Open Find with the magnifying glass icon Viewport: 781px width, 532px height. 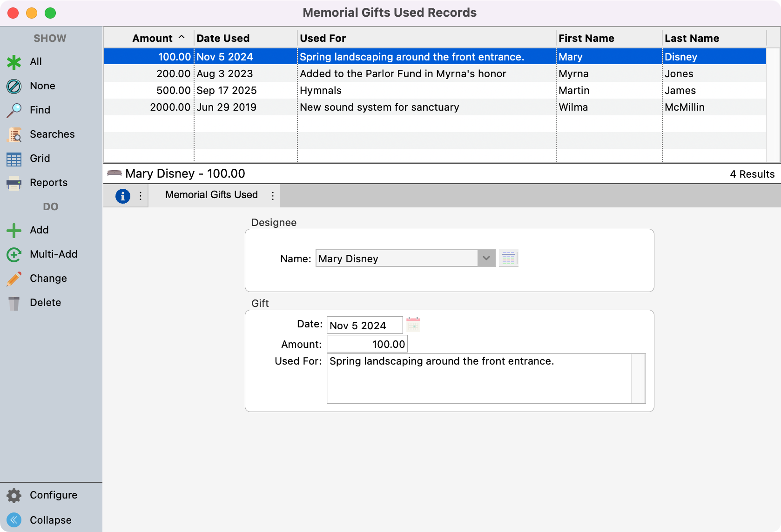(x=14, y=110)
